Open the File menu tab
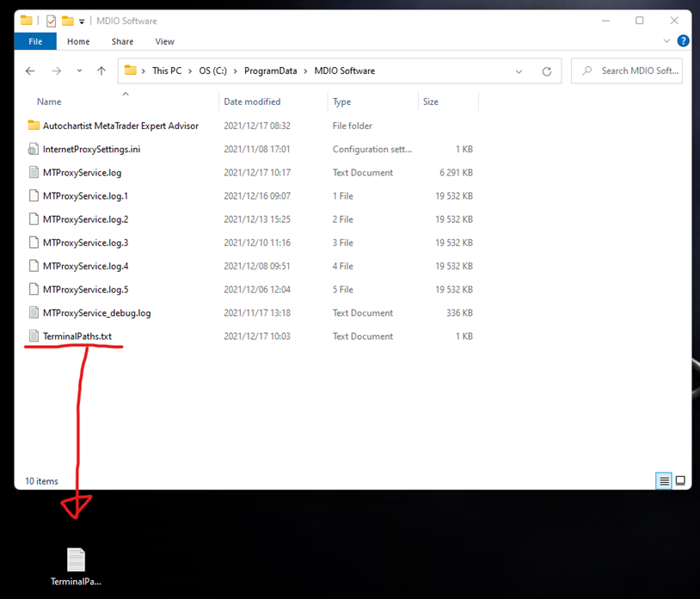Viewport: 700px width, 599px height. (35, 41)
